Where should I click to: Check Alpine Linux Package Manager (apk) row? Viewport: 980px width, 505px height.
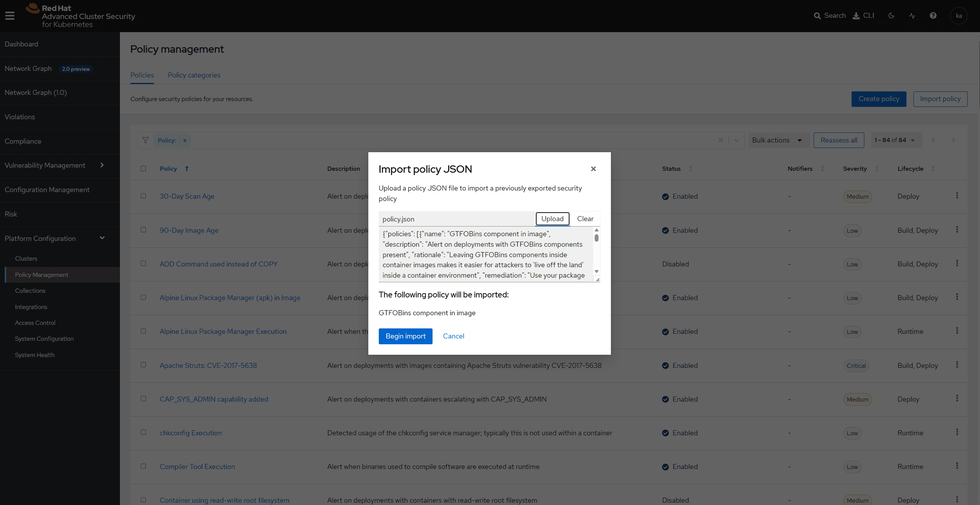pos(144,297)
